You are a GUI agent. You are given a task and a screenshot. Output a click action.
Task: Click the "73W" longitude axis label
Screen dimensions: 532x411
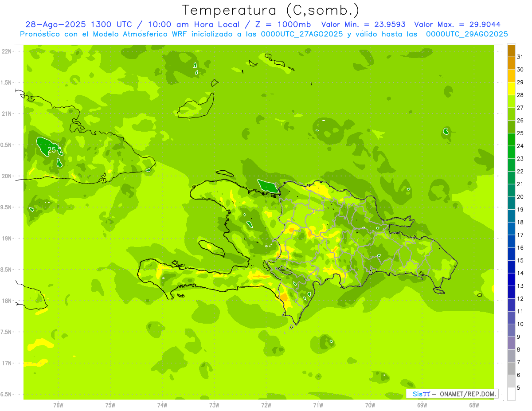pos(214,405)
